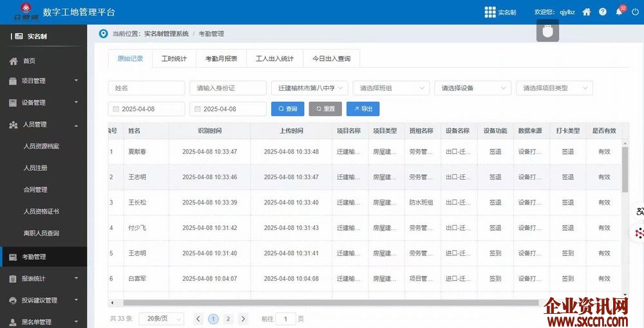Open 请选择项目类型 dropdown
644x328 pixels.
click(554, 88)
